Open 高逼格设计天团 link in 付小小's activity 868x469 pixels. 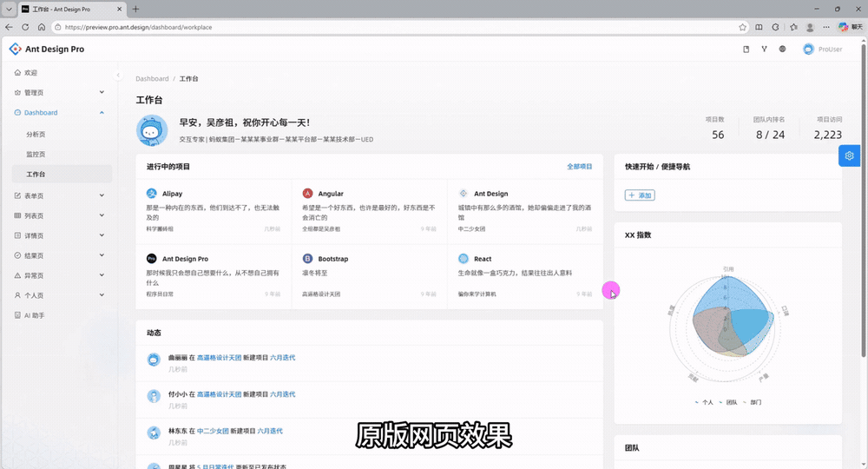pos(220,394)
